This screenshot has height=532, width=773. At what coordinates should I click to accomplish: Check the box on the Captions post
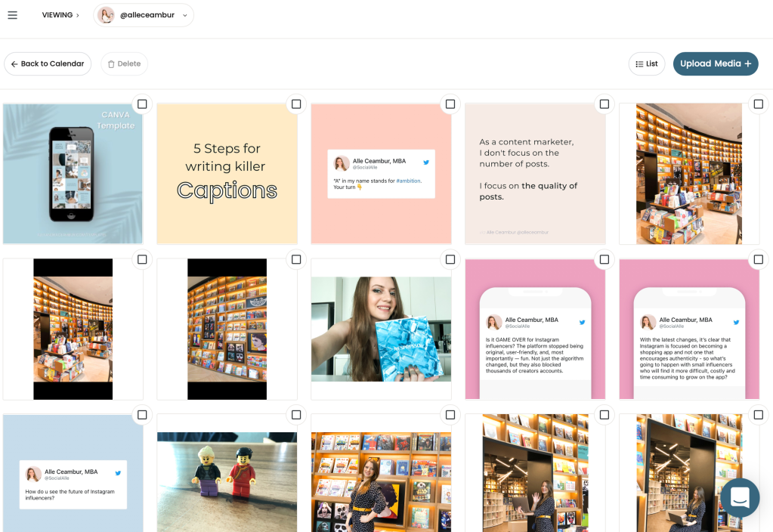[x=296, y=104]
